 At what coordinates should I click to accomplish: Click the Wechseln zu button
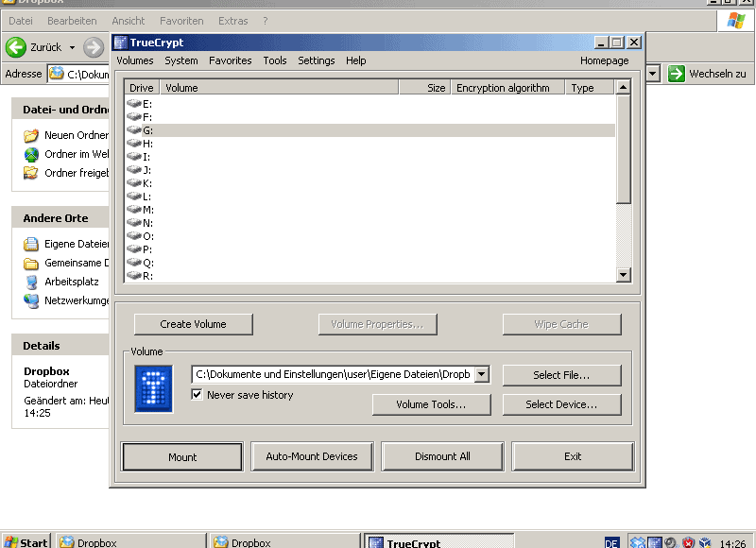[x=707, y=74]
